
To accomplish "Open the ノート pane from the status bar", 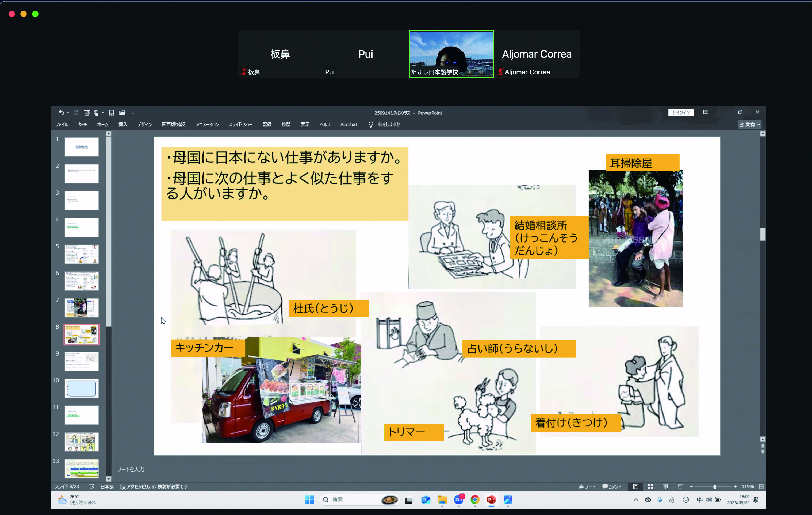I will (588, 487).
